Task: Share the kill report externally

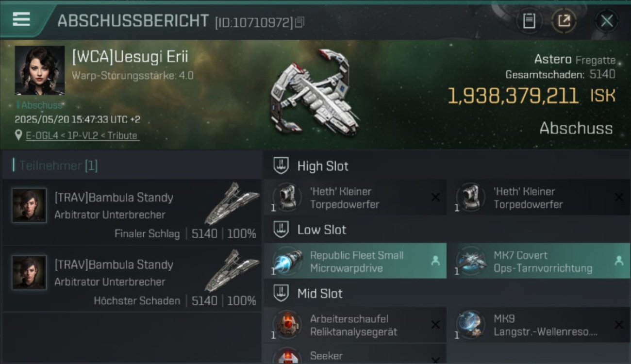Action: pyautogui.click(x=564, y=21)
